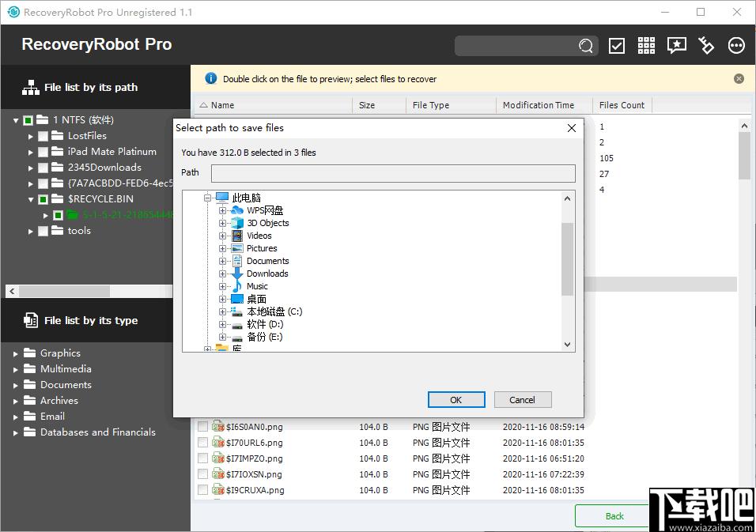Expand the Graphics type category
Screen dimensions: 756x532
click(x=16, y=353)
